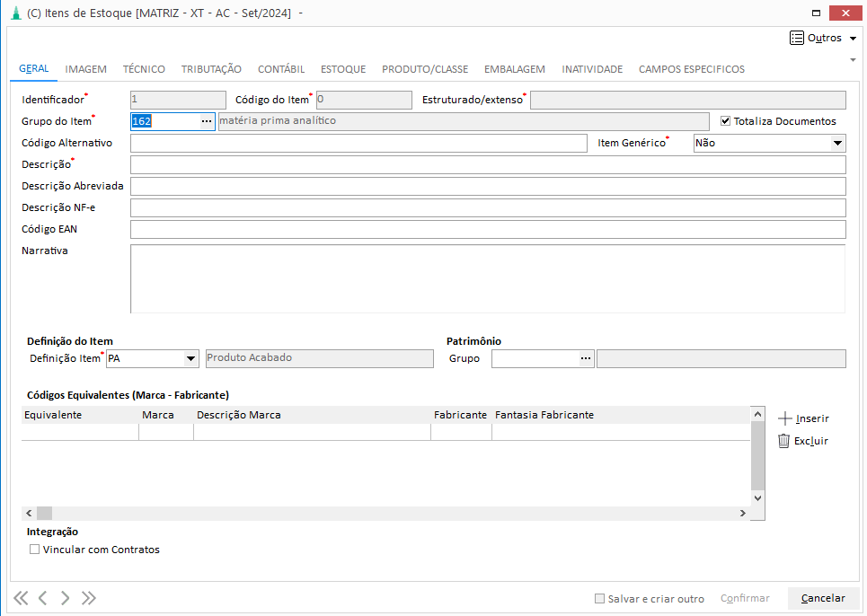Open the TRIBUTAÇÃO tab
Viewport: 867px width, 616px height.
point(211,69)
